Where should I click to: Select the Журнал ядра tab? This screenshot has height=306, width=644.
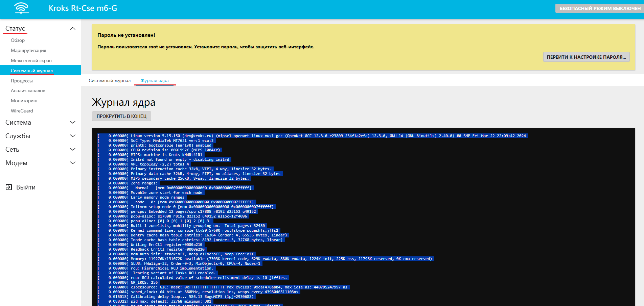point(154,80)
